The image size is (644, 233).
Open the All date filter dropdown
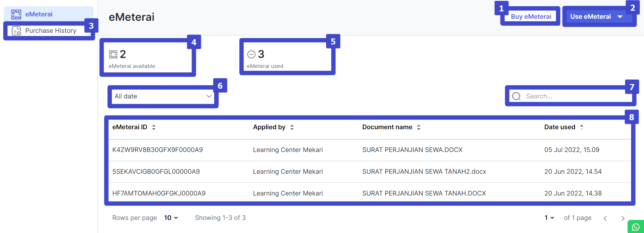click(x=163, y=96)
